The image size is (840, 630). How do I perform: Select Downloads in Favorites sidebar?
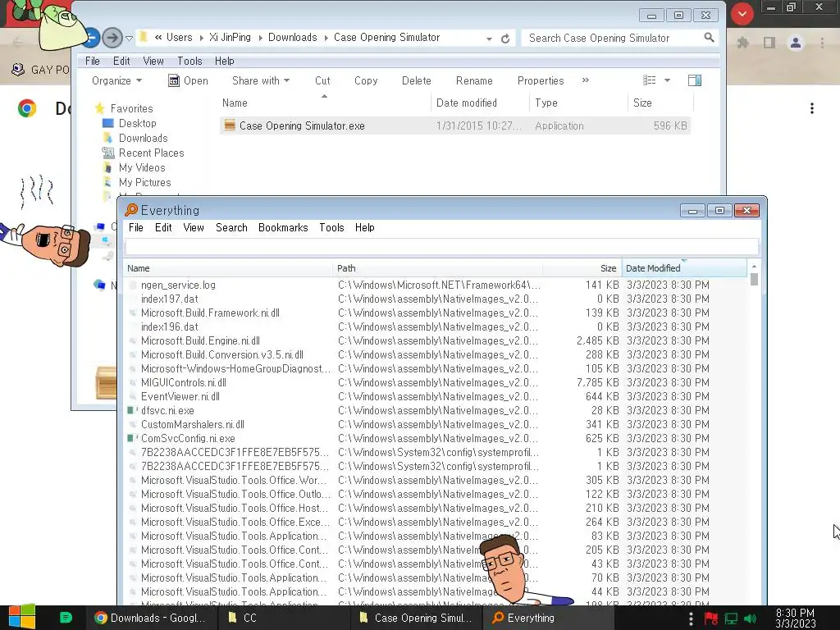click(x=143, y=138)
